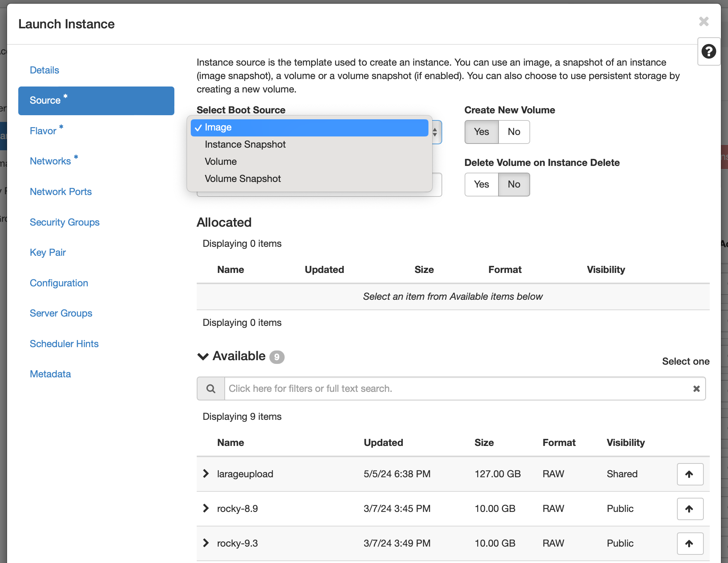Set Create New Volume to No

pyautogui.click(x=514, y=132)
